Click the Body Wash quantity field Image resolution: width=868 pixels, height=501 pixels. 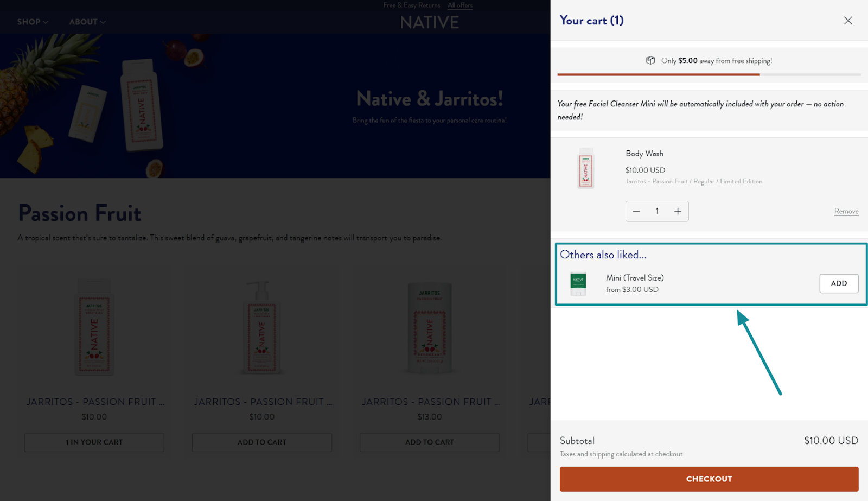point(657,211)
